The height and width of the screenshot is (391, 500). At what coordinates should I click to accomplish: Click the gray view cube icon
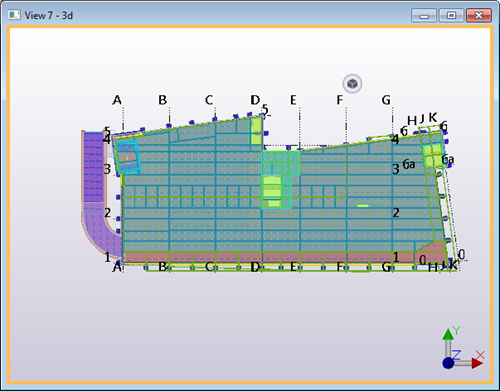pyautogui.click(x=352, y=84)
